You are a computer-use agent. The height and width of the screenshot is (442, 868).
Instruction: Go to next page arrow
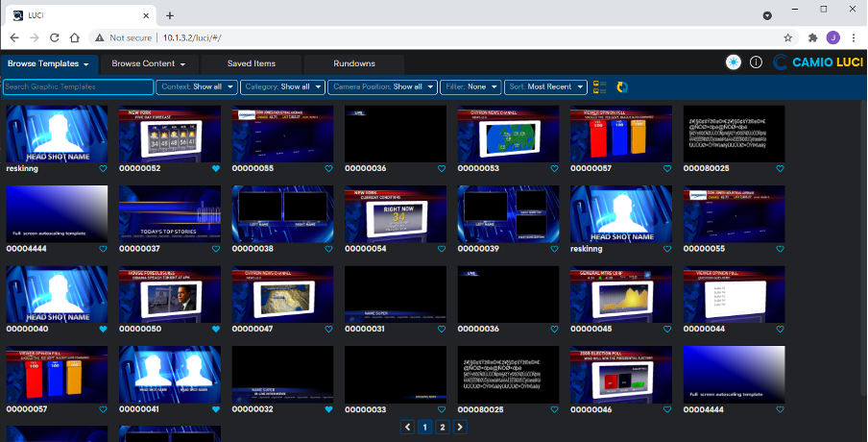[460, 427]
